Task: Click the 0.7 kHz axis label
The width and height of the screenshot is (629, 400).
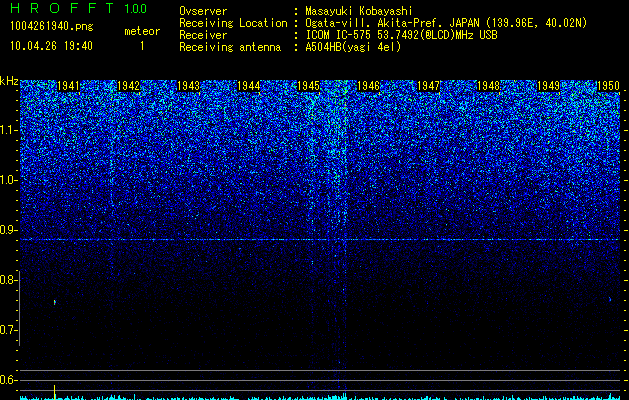Action: [x=7, y=330]
